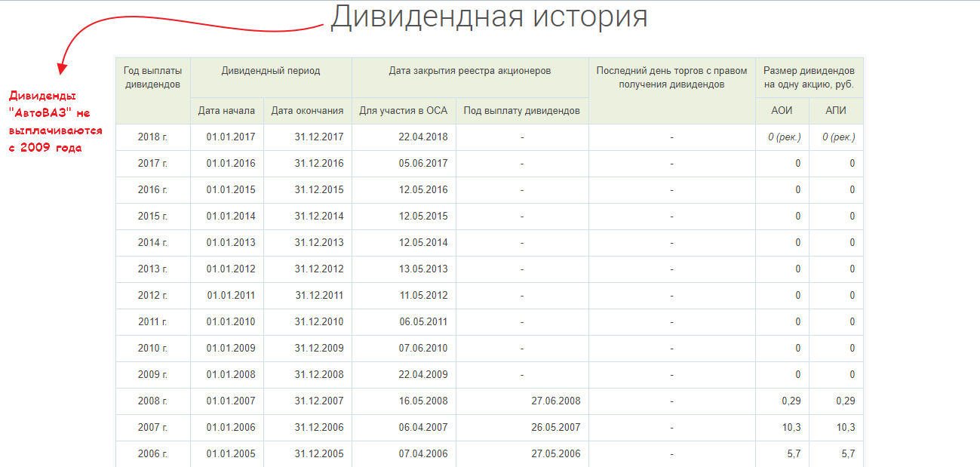Click registry date '06.04.2007'
This screenshot has height=467, width=980.
point(423,428)
